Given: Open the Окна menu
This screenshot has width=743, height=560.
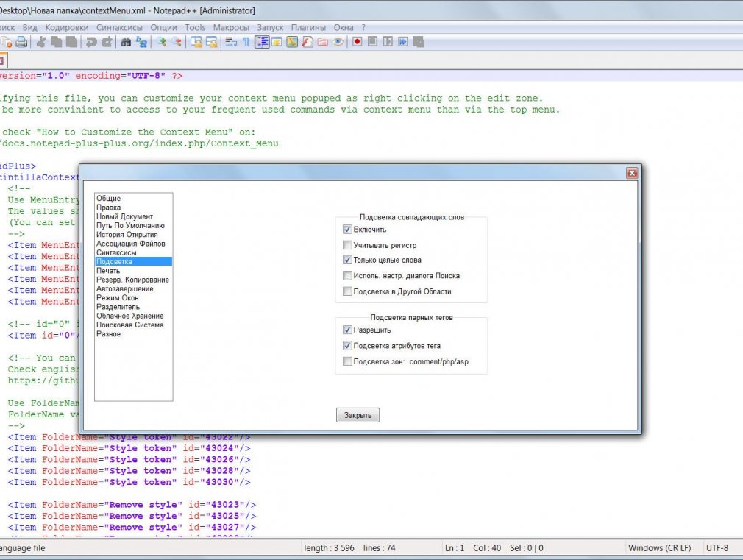Looking at the screenshot, I should tap(344, 27).
